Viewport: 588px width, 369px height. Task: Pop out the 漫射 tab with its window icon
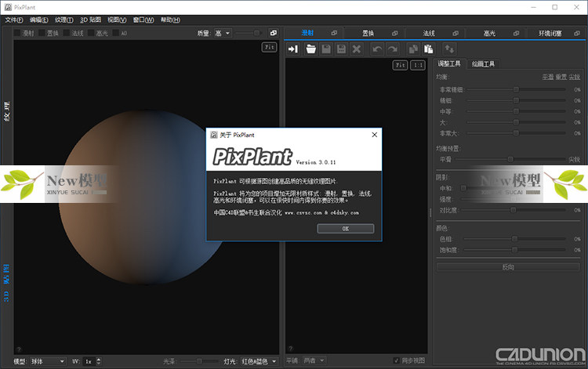[x=334, y=33]
